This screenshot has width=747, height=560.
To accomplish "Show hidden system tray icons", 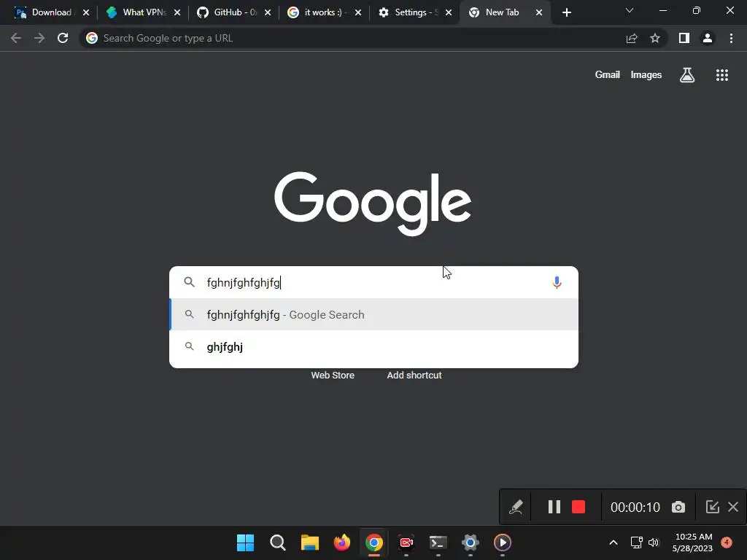I will tap(614, 542).
